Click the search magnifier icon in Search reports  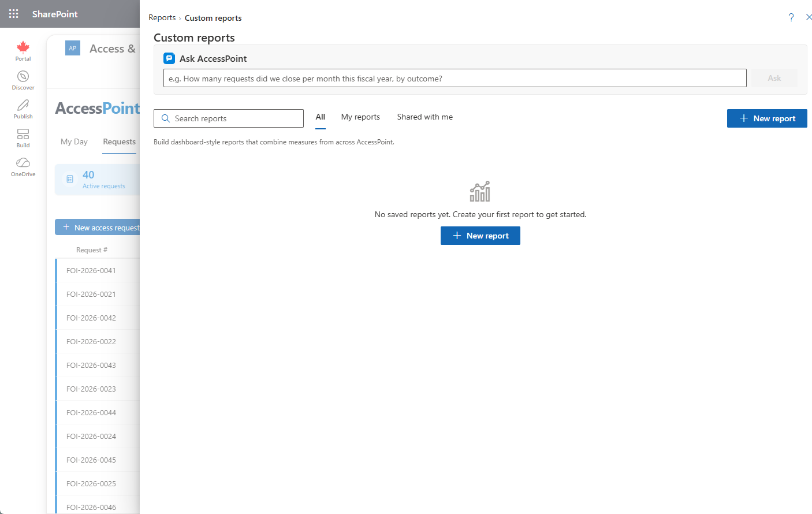(x=166, y=118)
